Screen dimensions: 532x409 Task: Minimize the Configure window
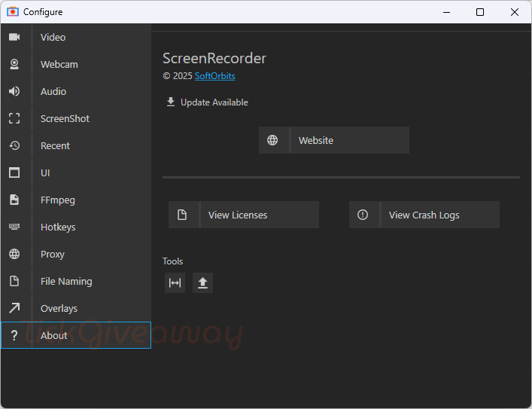point(446,12)
